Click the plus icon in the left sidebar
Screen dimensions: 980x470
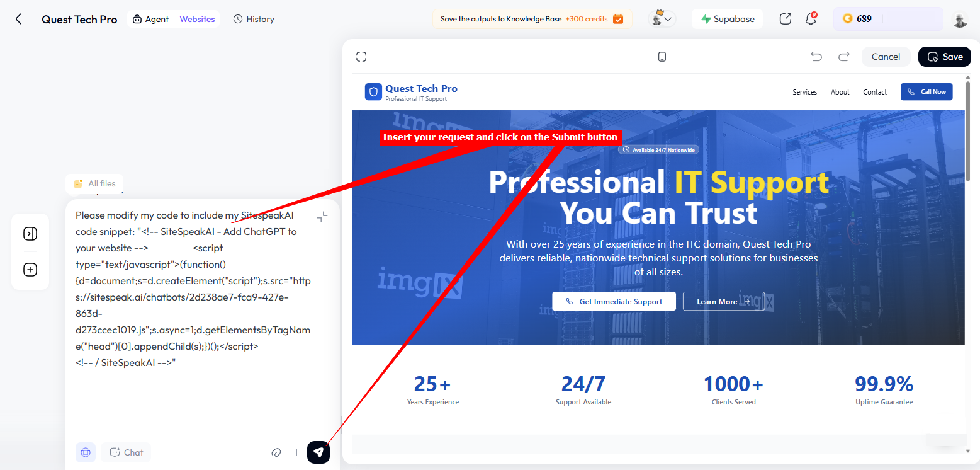point(30,270)
